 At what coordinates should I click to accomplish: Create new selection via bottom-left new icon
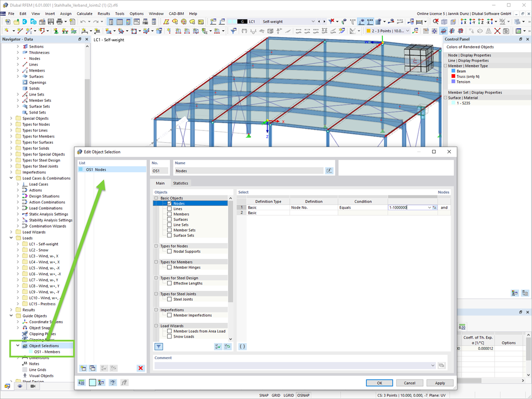point(82,368)
